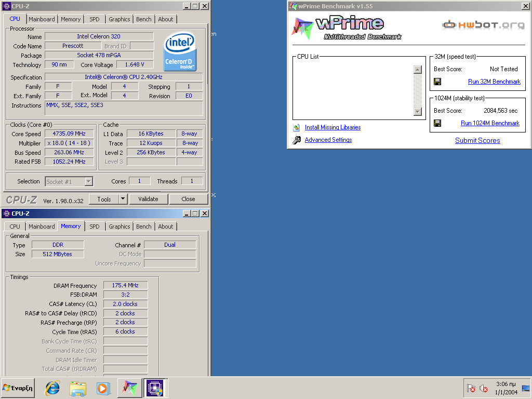Click the Core Speed value 4735.09 MHz
The image size is (532, 399).
(69, 134)
